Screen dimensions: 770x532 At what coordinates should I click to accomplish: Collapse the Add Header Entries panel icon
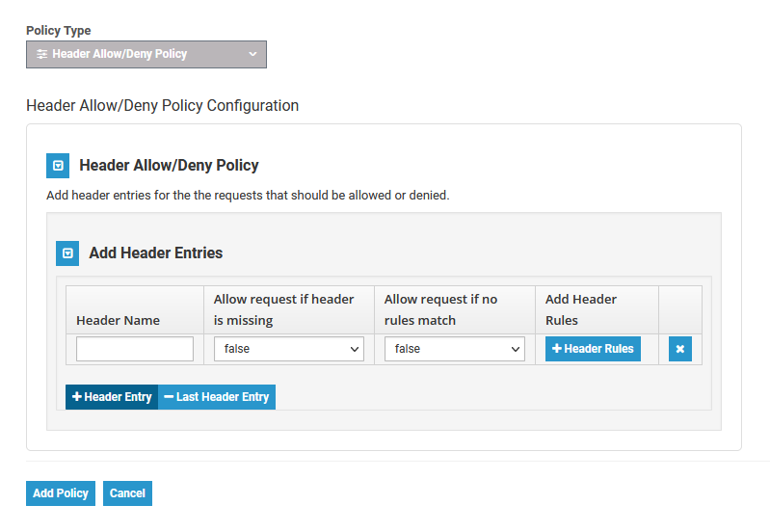pos(67,253)
